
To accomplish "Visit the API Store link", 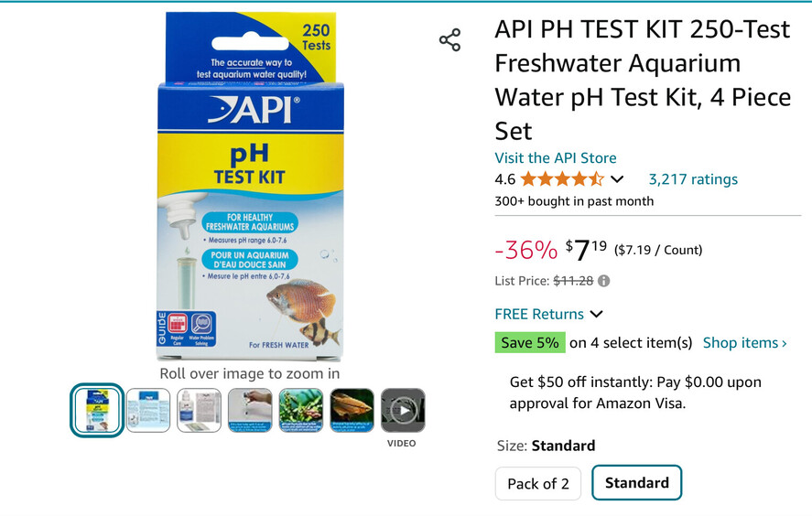I will 556,157.
